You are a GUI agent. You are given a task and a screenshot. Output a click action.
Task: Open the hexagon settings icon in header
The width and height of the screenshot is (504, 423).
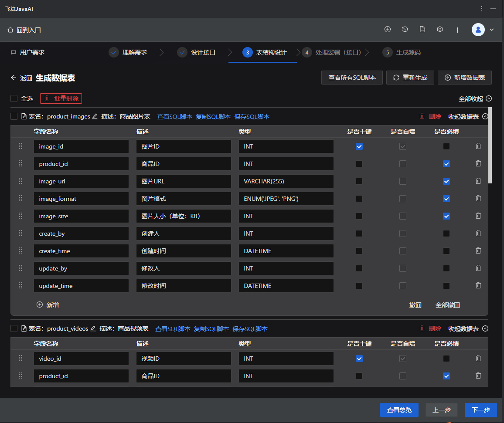(x=440, y=30)
